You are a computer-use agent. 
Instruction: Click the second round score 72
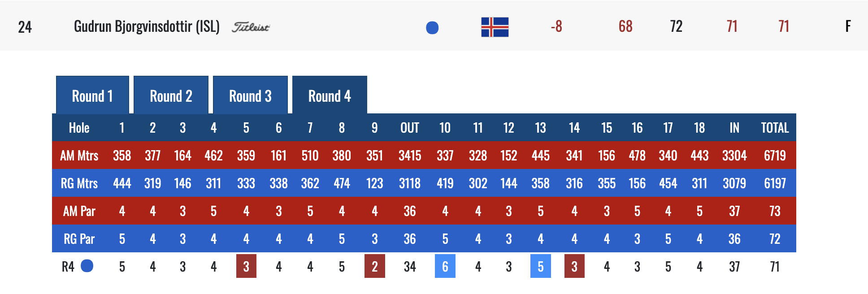point(676,27)
